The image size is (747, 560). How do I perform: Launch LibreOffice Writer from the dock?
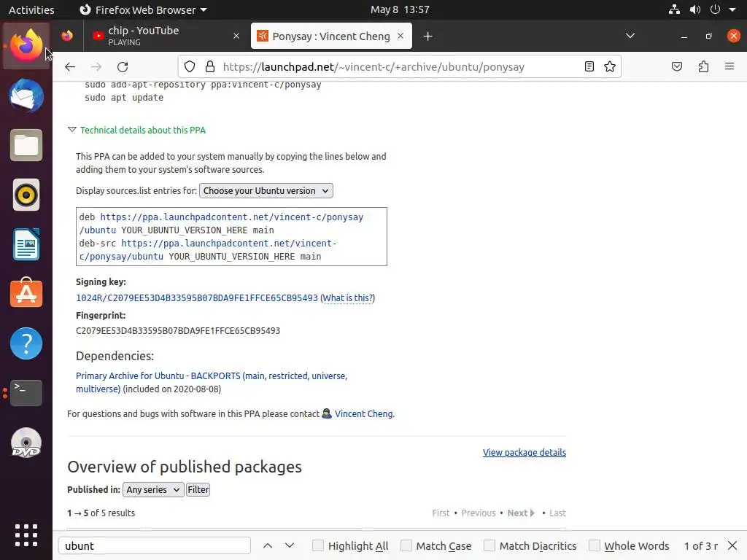coord(26,244)
